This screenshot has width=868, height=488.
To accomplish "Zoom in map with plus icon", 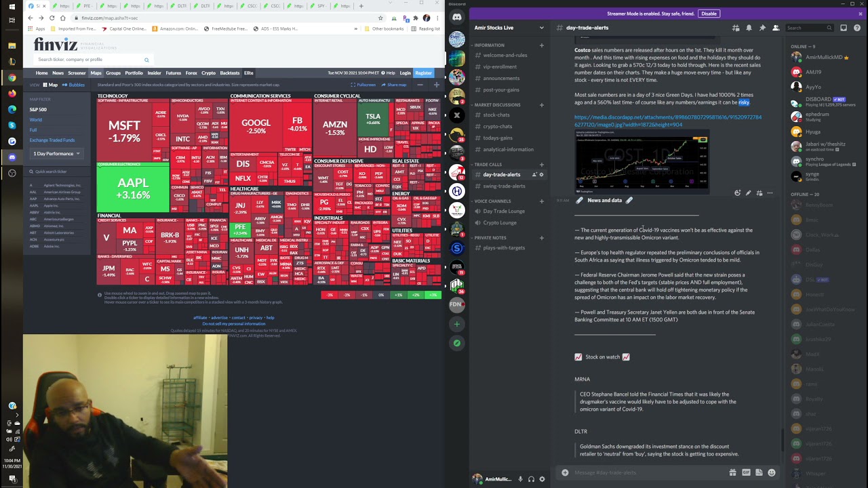I will [437, 85].
